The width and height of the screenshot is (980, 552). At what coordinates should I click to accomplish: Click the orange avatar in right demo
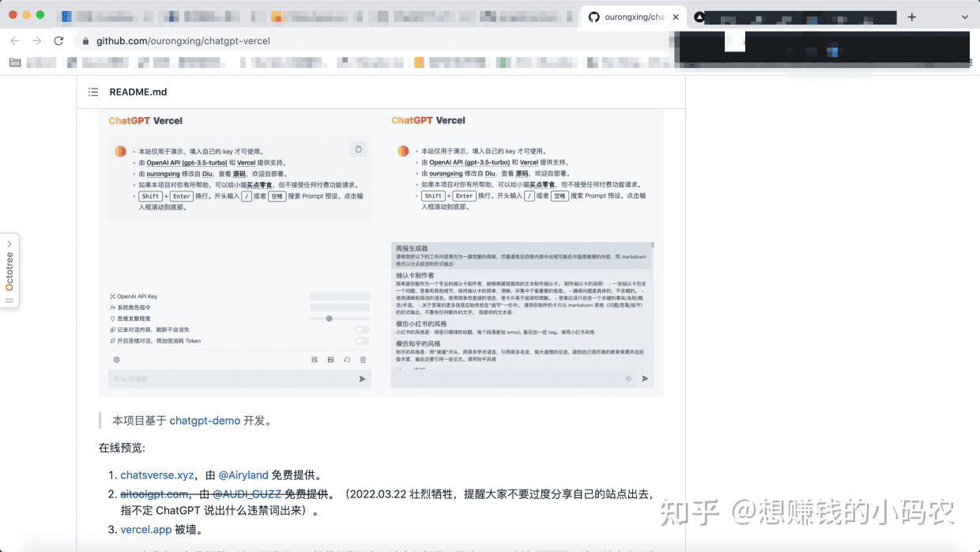(403, 151)
